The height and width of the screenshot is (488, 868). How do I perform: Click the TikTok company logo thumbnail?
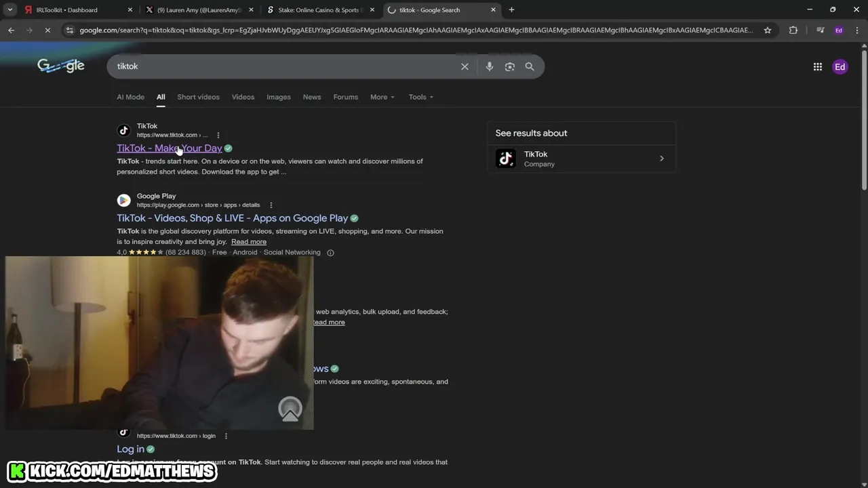(506, 159)
